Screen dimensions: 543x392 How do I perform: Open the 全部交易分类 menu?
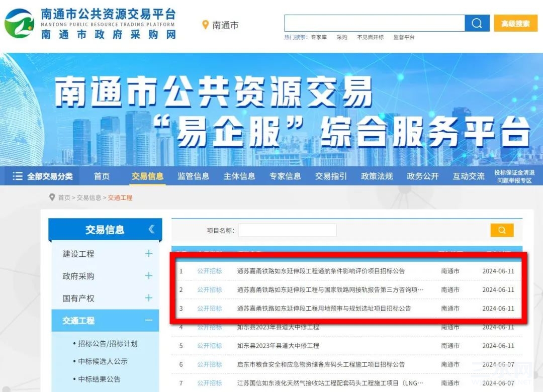pos(43,176)
